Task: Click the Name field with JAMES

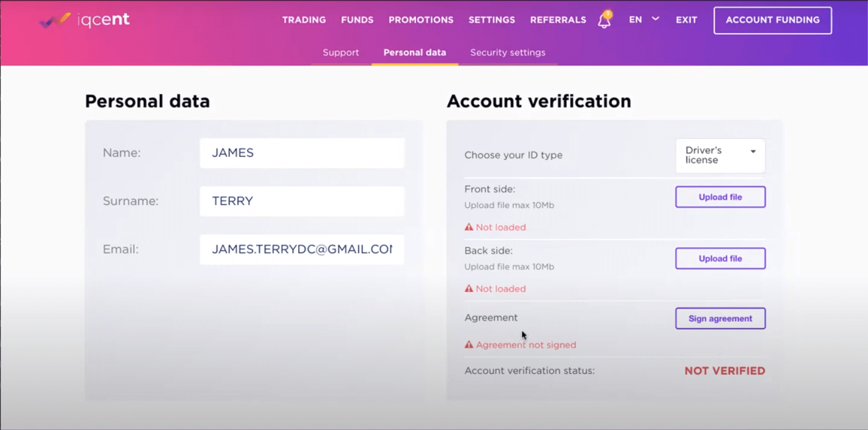Action: click(x=302, y=153)
